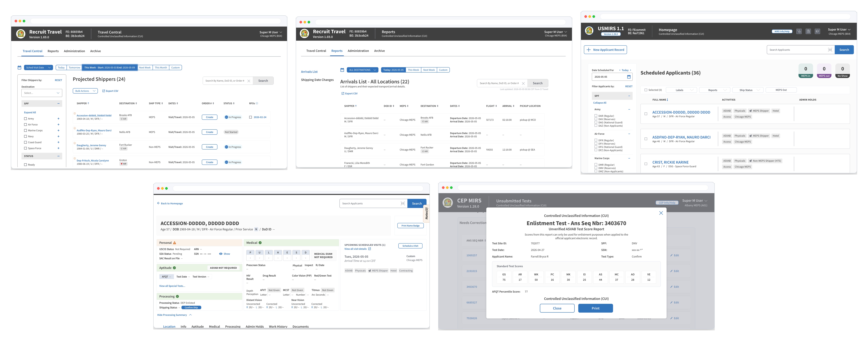This screenshot has height=340, width=868.
Task: Open Shipping Date Changes in Reports sidebar
Action: pyautogui.click(x=317, y=80)
